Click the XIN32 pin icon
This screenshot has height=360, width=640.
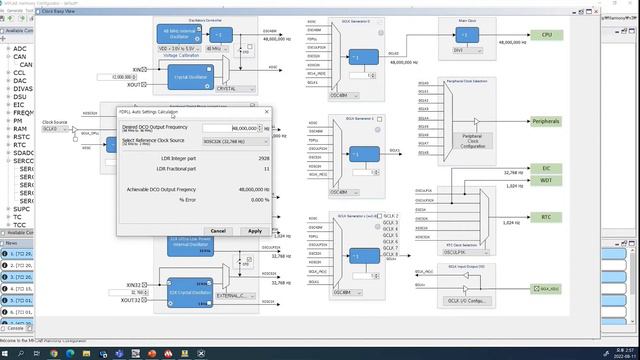pyautogui.click(x=144, y=285)
